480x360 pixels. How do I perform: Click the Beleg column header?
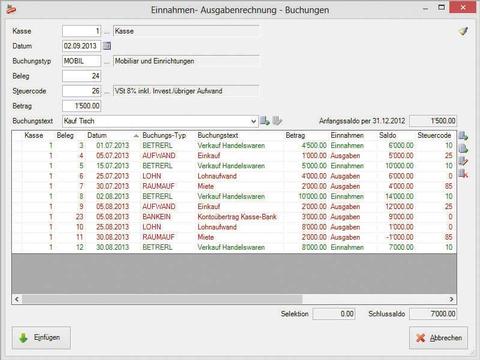pos(65,136)
